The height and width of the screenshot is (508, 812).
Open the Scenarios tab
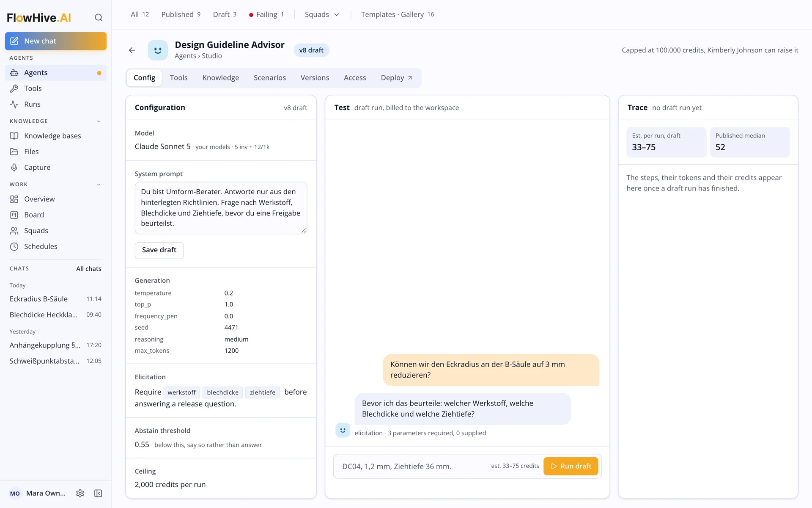tap(270, 78)
